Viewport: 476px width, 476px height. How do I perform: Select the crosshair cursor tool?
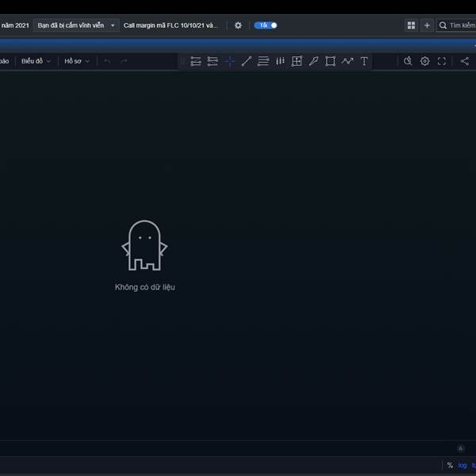229,61
